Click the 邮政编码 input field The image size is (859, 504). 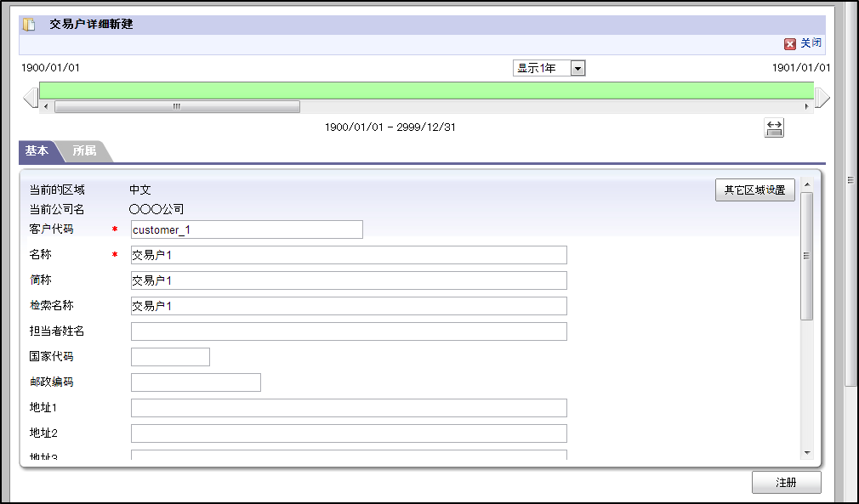(x=196, y=382)
